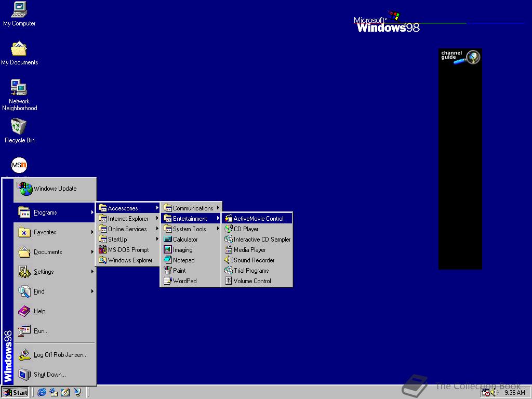
Task: Click View Channels quick launch icon
Action: click(78, 393)
